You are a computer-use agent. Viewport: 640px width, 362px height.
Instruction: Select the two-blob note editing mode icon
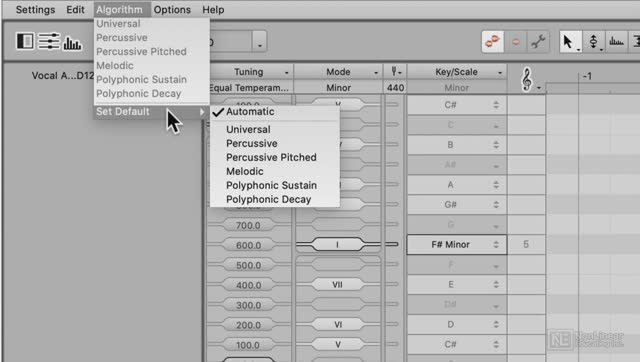click(x=493, y=41)
